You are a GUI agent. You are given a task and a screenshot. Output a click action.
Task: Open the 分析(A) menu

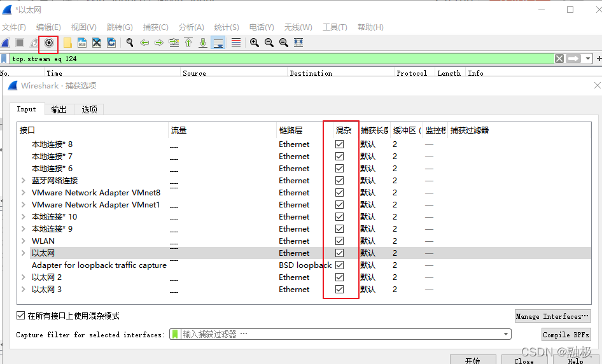(x=191, y=27)
